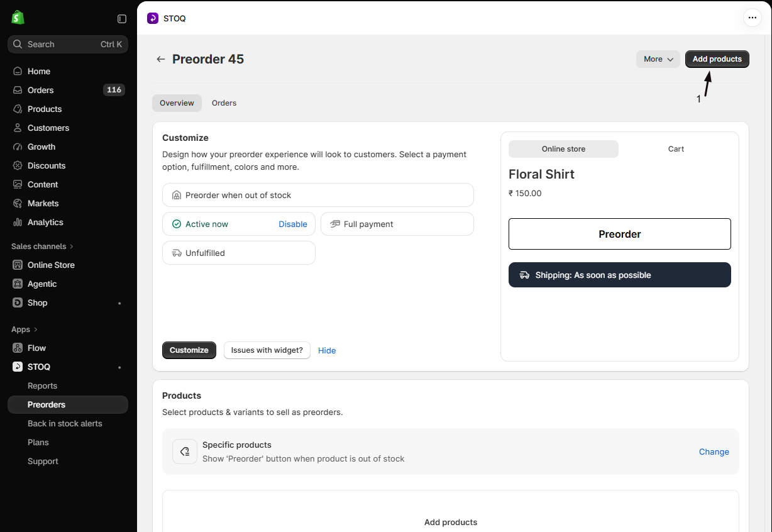Click Issues with widget? button
This screenshot has height=532, width=772.
267,350
